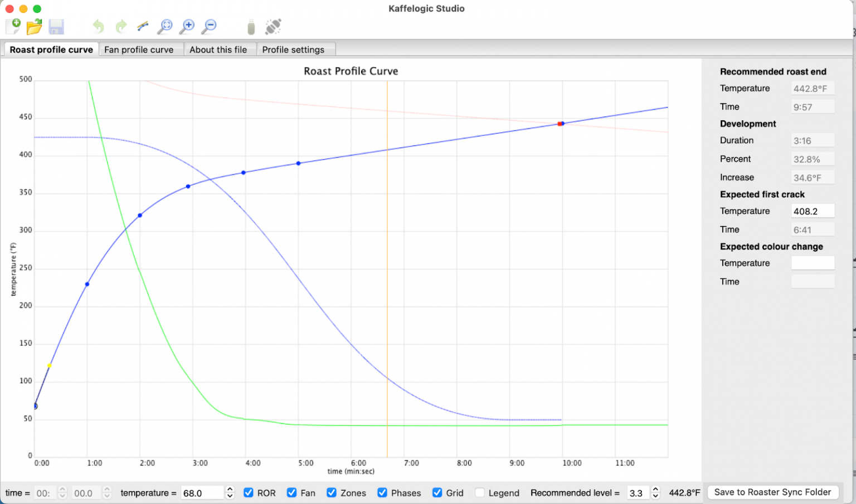Zoom in on the profile chart
The width and height of the screenshot is (856, 504).
pyautogui.click(x=187, y=26)
